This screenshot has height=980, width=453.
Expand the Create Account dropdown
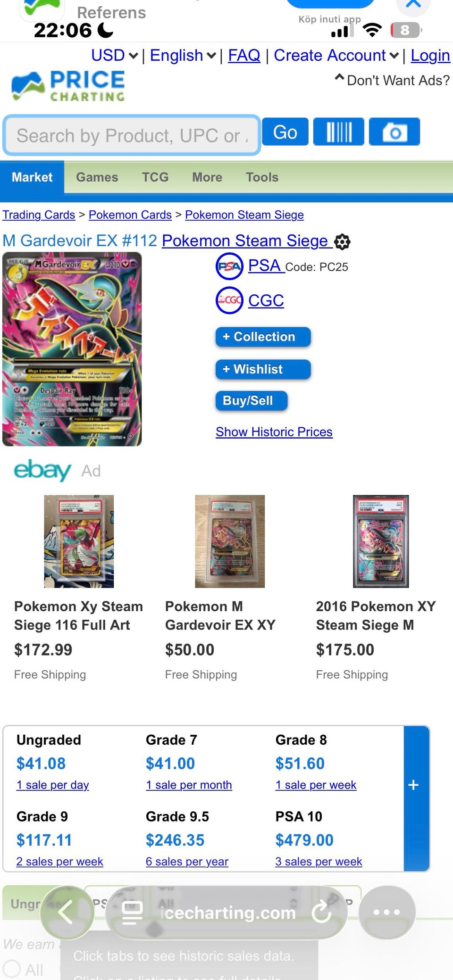pyautogui.click(x=336, y=56)
